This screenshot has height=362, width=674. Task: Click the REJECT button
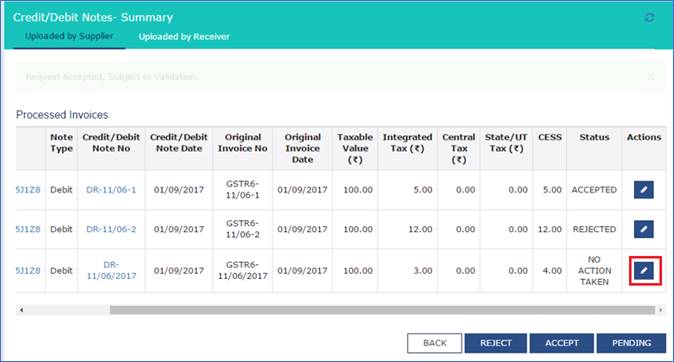point(496,343)
